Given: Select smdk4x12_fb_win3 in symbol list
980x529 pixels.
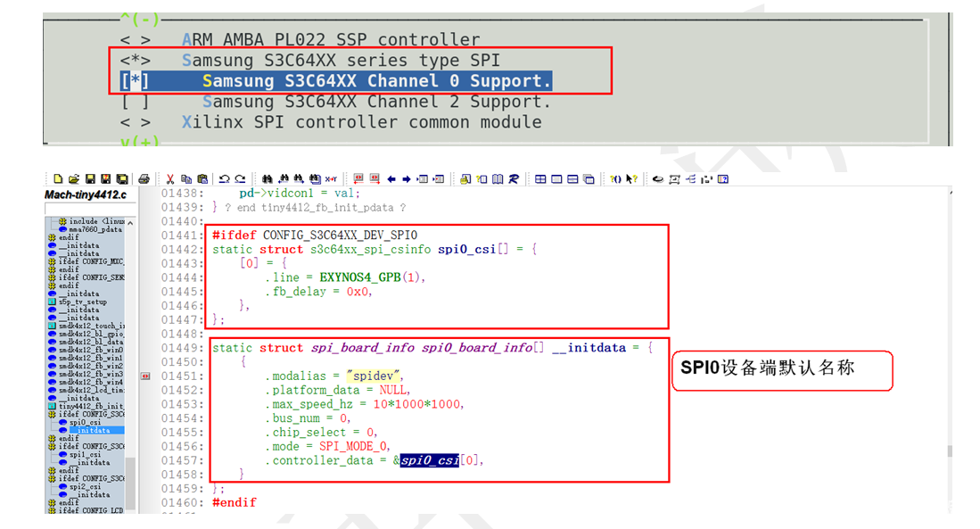Looking at the screenshot, I should point(91,374).
